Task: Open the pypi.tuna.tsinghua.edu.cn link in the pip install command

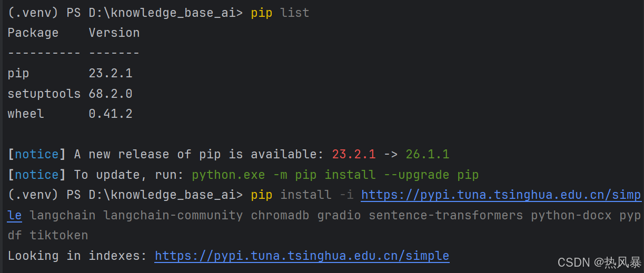Action: coord(501,195)
